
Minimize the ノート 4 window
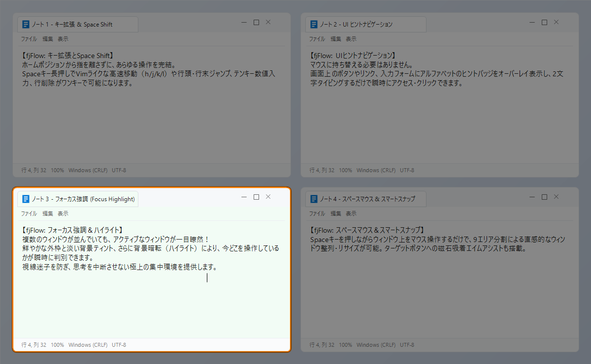click(x=532, y=197)
